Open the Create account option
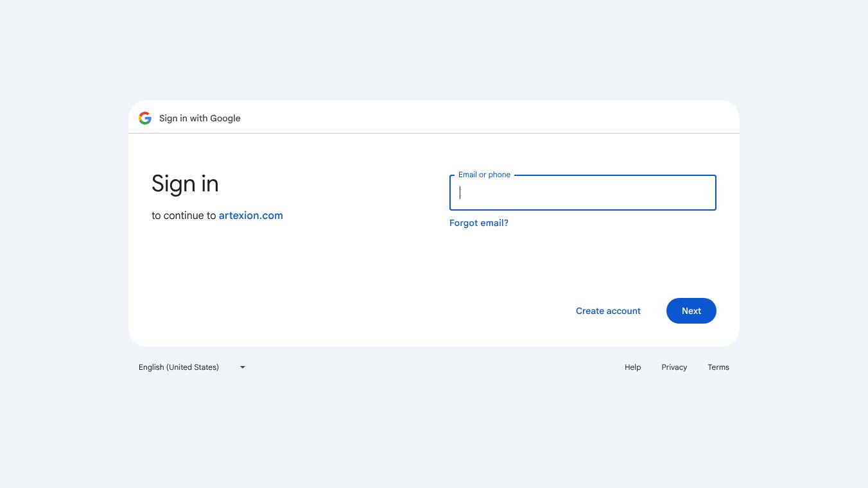 pyautogui.click(x=608, y=311)
